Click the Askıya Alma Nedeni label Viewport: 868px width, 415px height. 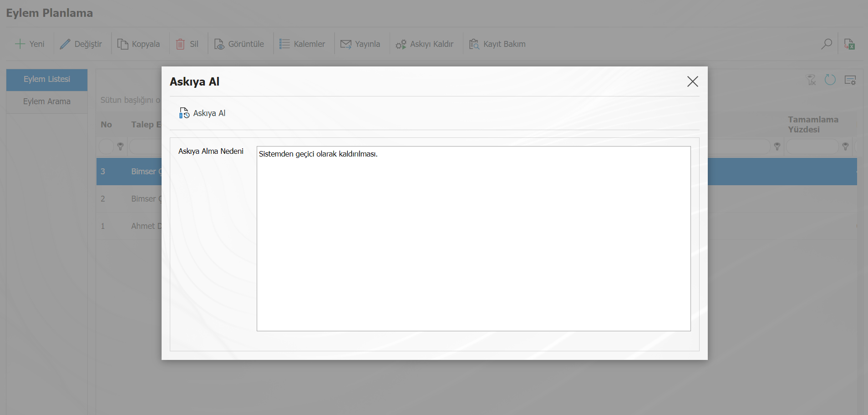coord(211,151)
